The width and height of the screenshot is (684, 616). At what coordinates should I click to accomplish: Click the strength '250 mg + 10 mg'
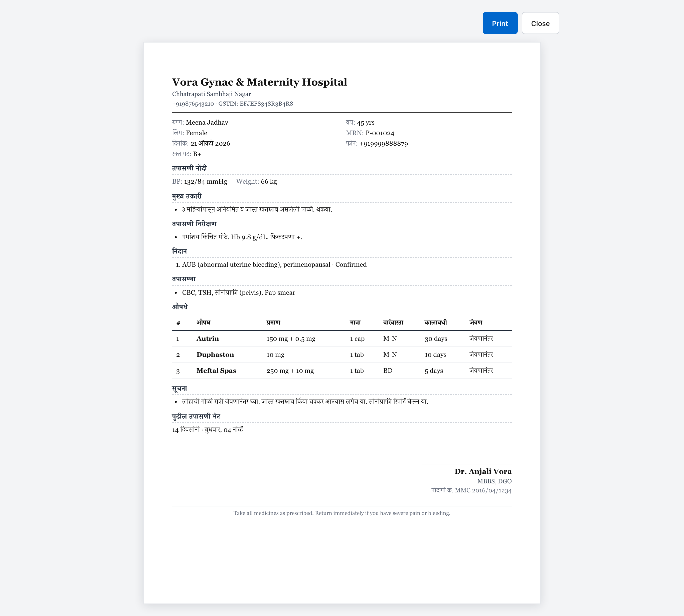tap(290, 371)
